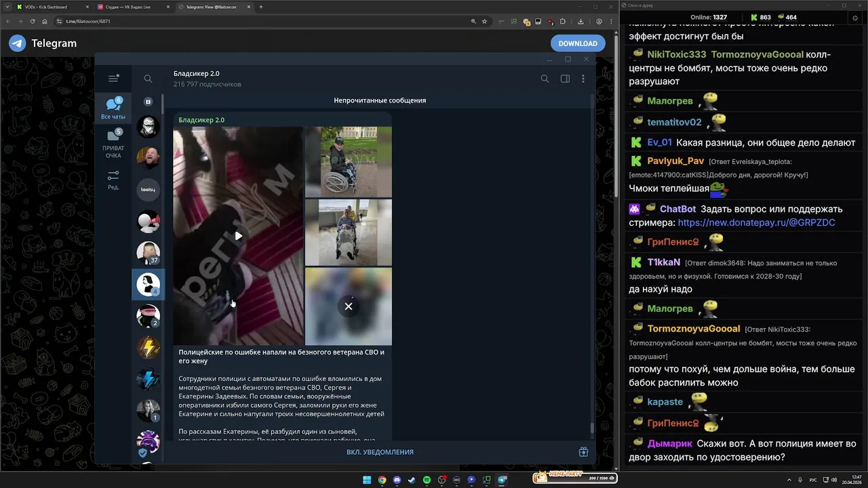The height and width of the screenshot is (488, 868).
Task: Open Steam from the taskbar
Action: [412, 480]
